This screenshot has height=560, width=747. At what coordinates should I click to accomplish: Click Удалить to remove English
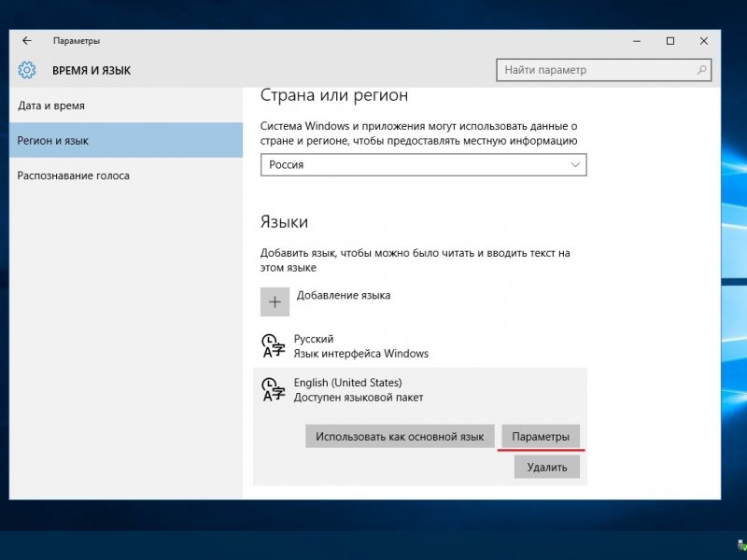coord(547,468)
